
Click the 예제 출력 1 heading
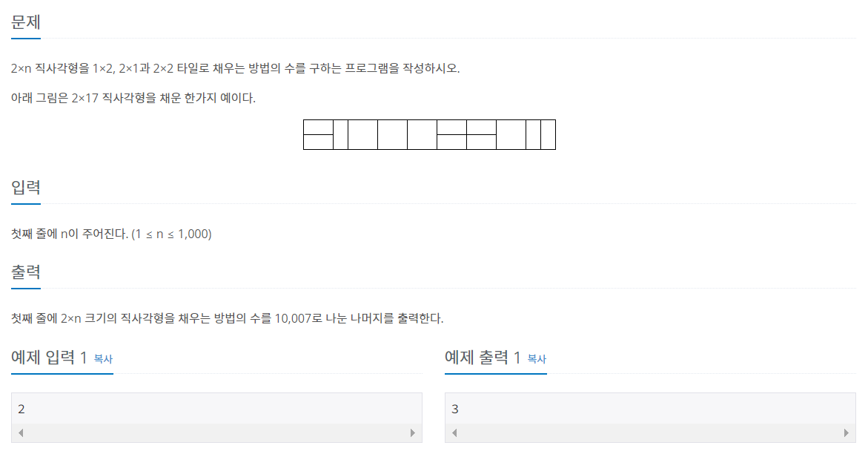[483, 358]
